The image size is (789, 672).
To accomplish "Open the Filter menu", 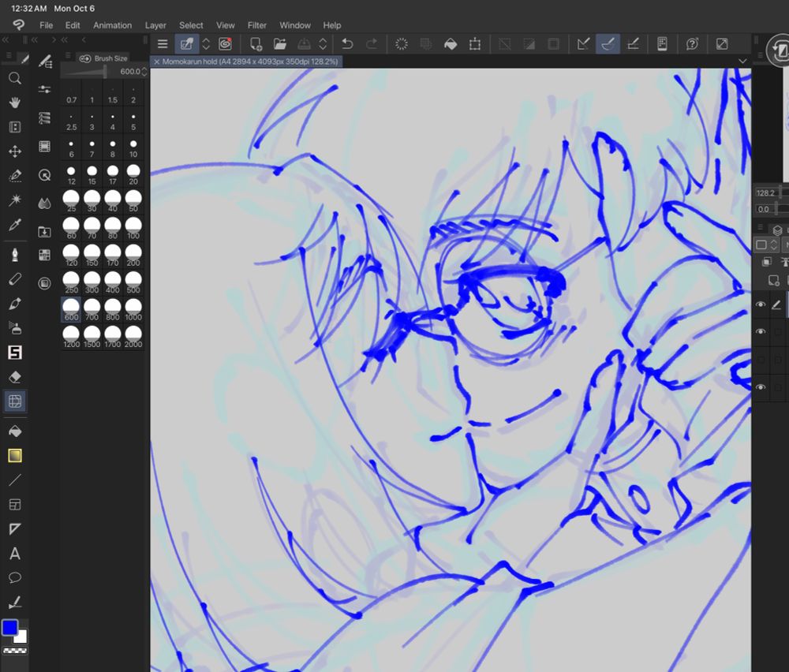I will [x=256, y=25].
